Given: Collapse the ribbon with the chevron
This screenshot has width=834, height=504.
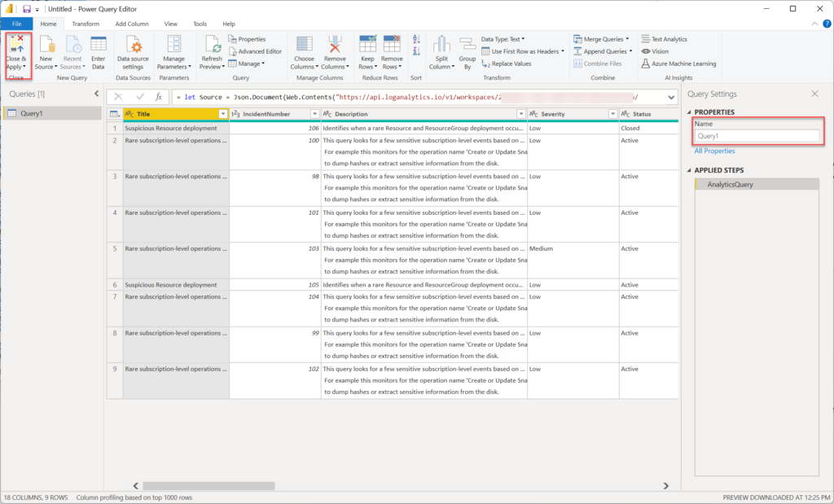Looking at the screenshot, I should 814,24.
